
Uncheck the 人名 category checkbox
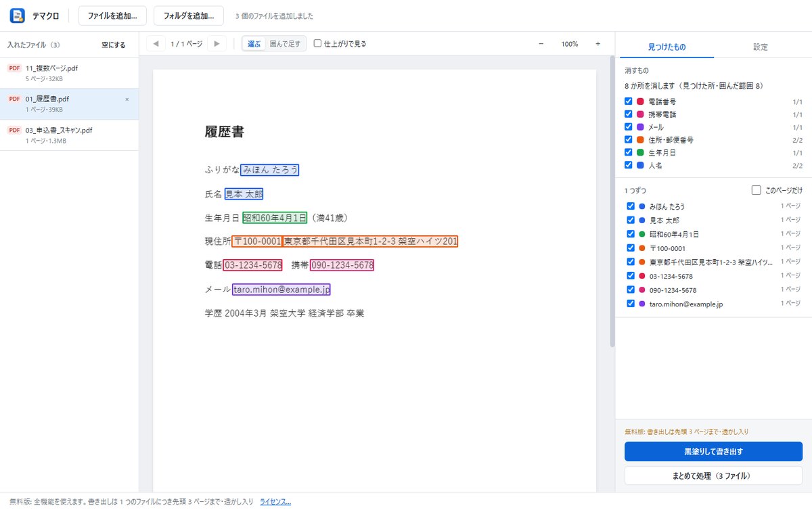point(628,165)
